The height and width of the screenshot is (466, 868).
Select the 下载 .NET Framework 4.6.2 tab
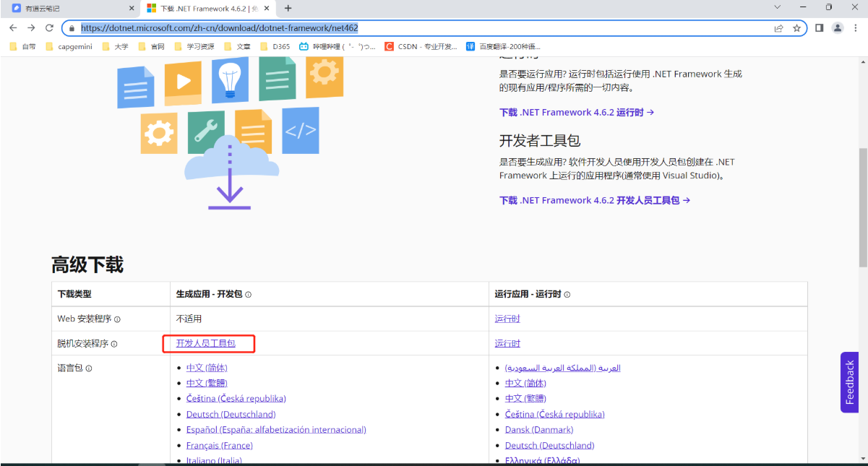click(208, 8)
